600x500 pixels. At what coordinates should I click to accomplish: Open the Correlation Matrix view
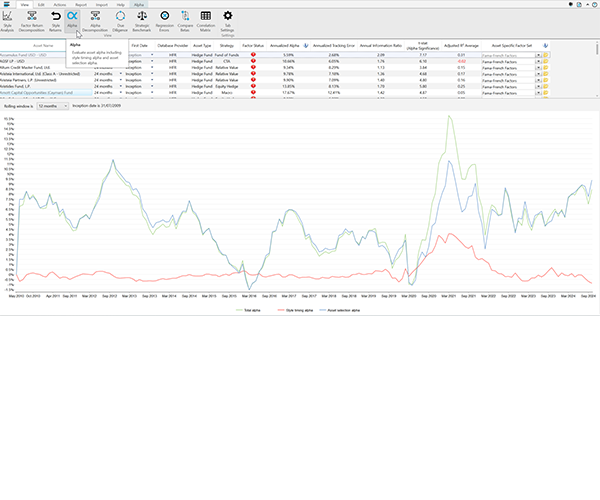coord(206,21)
